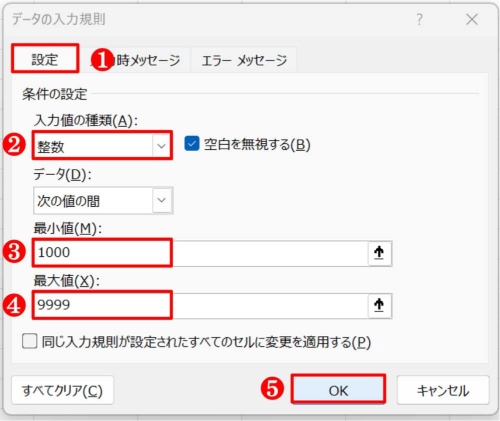The width and height of the screenshot is (500, 421).
Task: Open the 設定 tab
Action: point(45,58)
